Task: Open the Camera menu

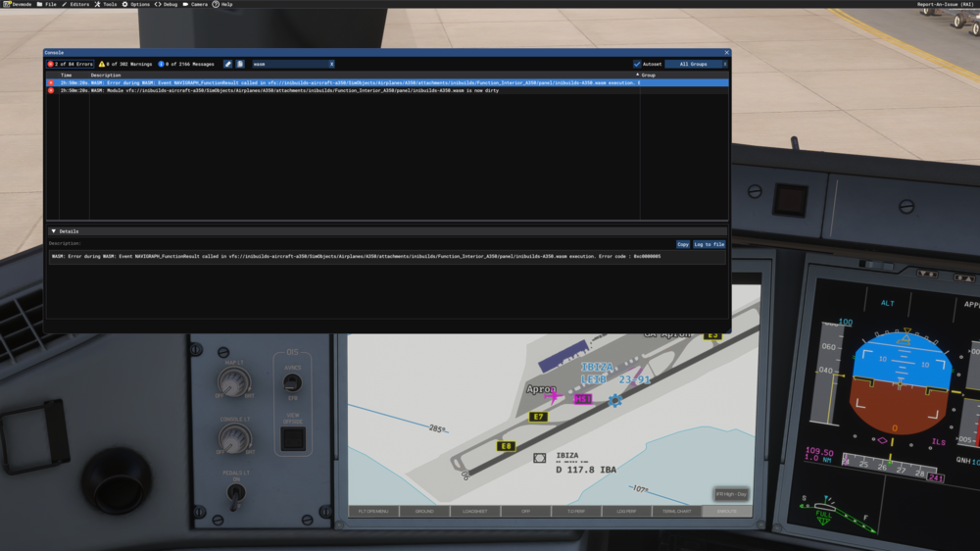Action: (195, 4)
